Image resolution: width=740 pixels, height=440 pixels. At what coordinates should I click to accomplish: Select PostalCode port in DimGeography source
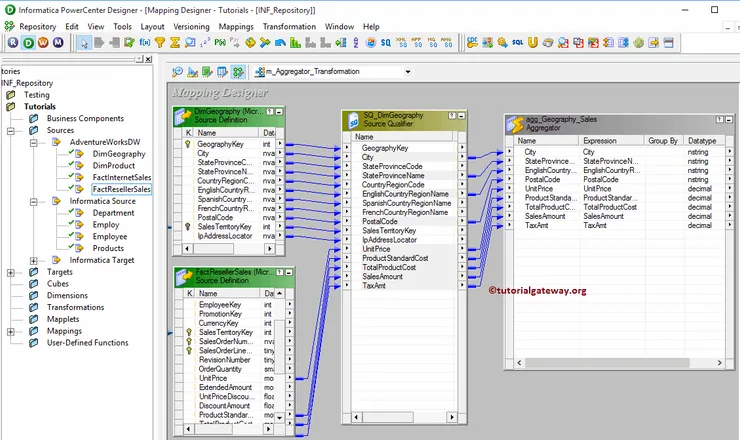(x=215, y=218)
